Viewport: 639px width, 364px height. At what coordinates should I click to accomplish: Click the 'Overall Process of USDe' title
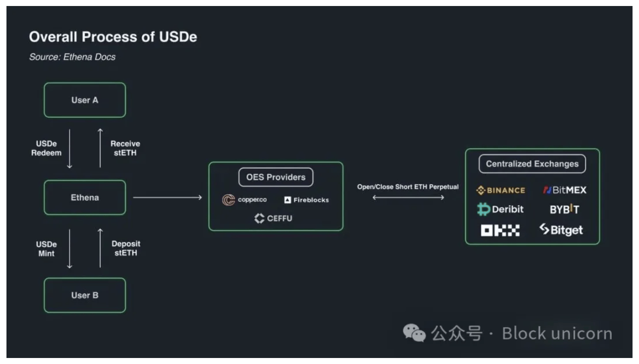click(113, 37)
